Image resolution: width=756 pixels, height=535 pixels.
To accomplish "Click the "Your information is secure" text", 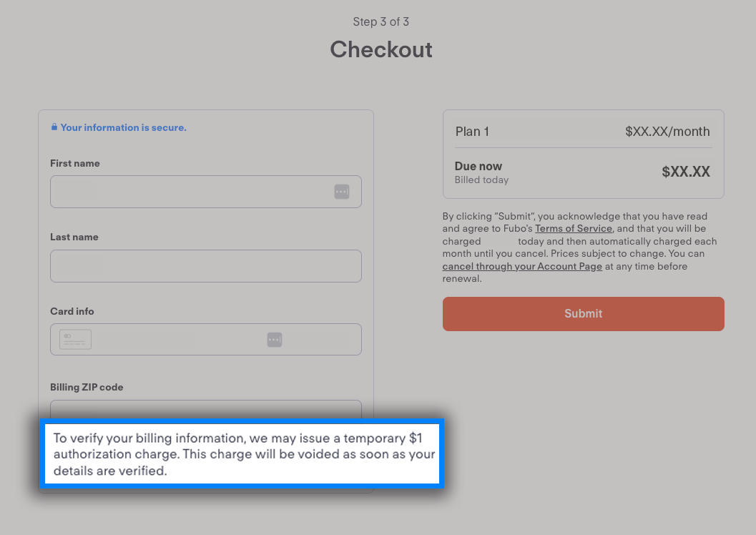I will point(123,127).
